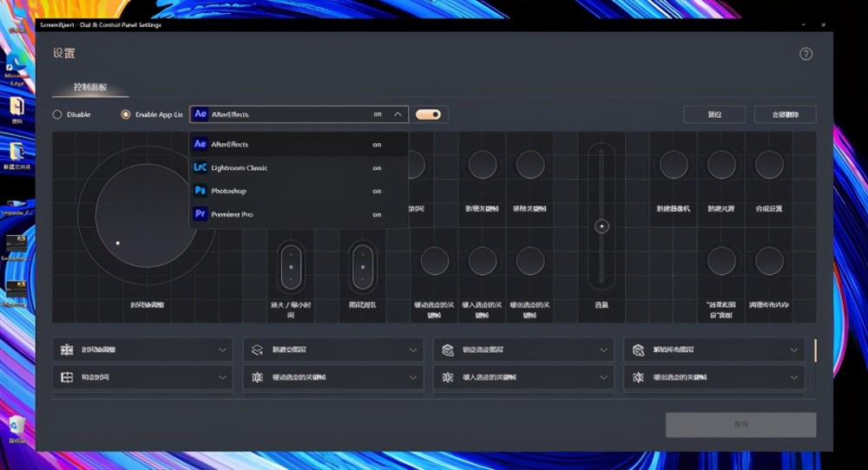Click the greyed apply button at bottom right
The height and width of the screenshot is (470, 868).
(740, 424)
